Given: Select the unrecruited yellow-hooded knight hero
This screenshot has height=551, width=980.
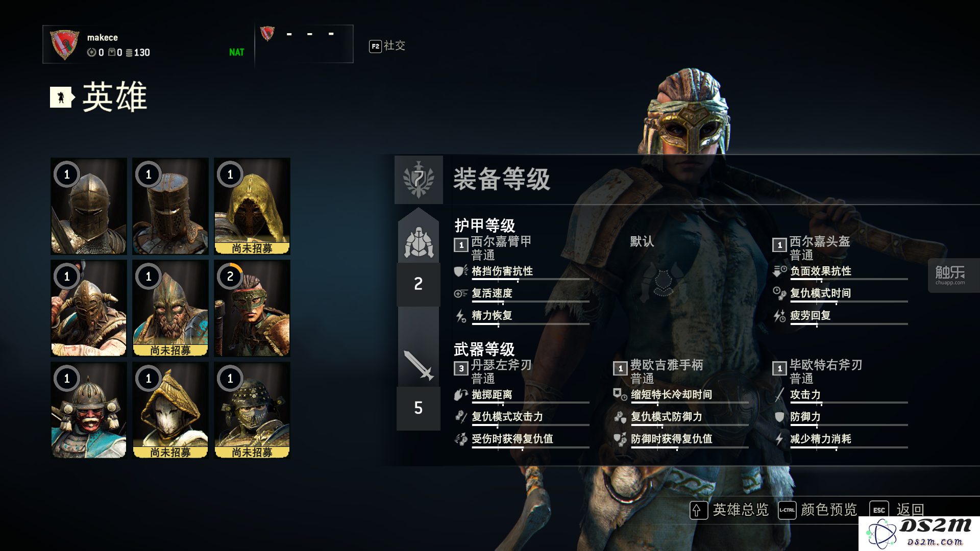Looking at the screenshot, I should click(252, 206).
